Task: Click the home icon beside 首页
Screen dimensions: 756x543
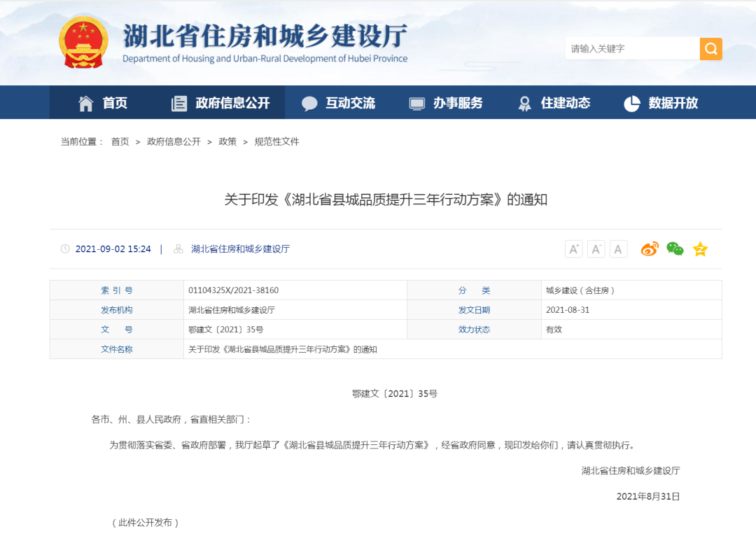Action: 85,102
